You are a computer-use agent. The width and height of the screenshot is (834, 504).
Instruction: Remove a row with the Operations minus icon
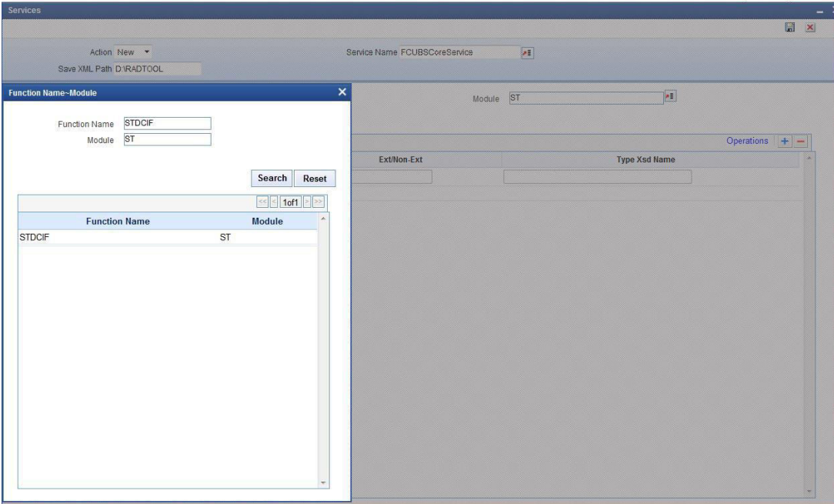click(x=800, y=141)
